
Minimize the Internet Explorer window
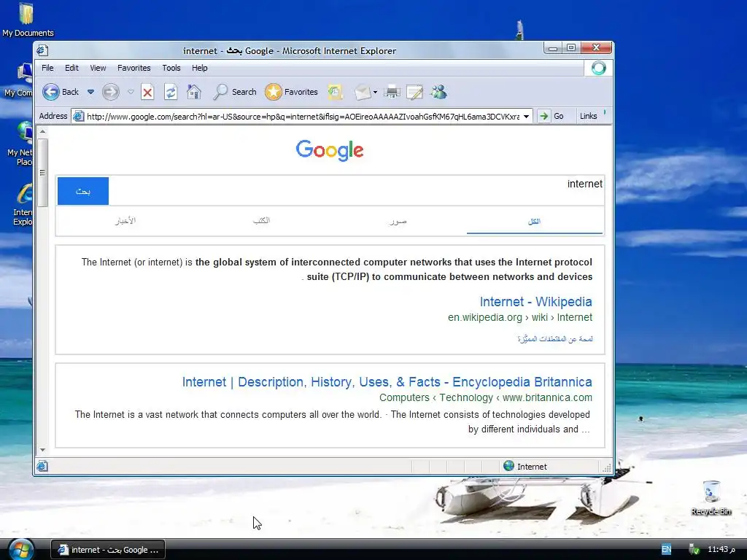[x=553, y=48]
